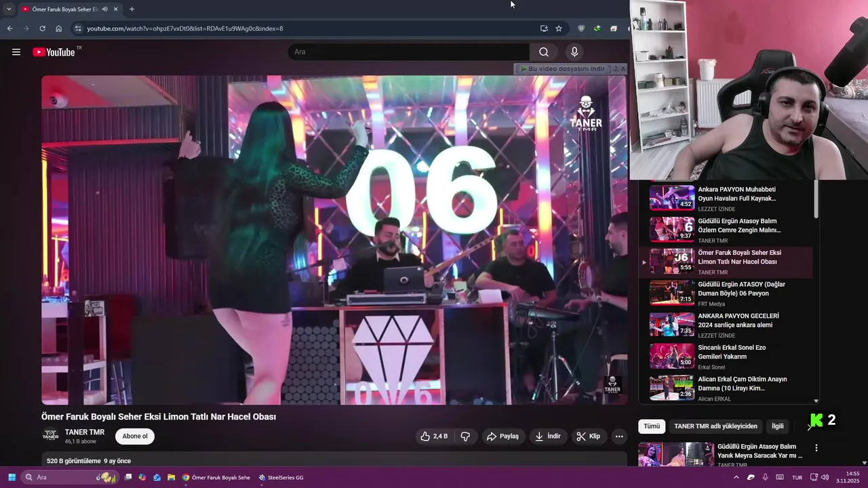Switch to Chrome taskbar window
The image size is (868, 488).
(x=216, y=477)
